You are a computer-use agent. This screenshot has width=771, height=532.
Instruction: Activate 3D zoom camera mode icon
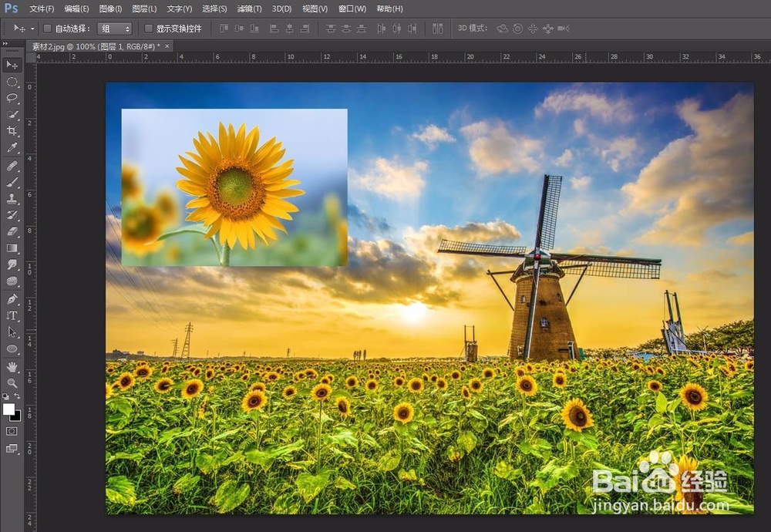click(x=564, y=29)
